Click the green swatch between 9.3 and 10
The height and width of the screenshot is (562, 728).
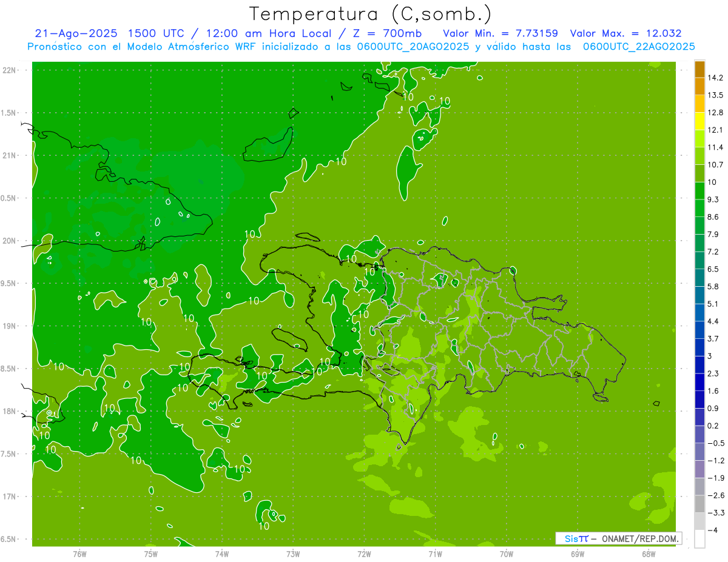point(699,191)
